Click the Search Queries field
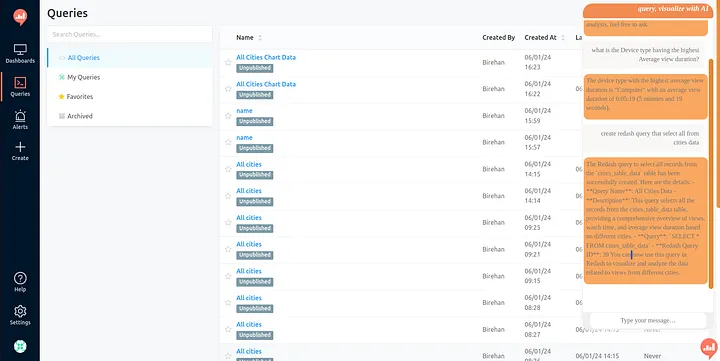Screen dimensions: 720x361 (x=130, y=34)
